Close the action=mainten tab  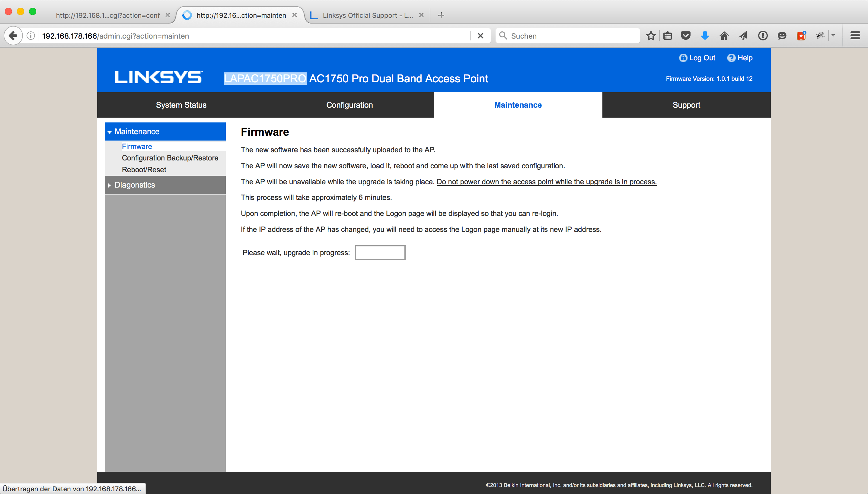[x=295, y=15]
